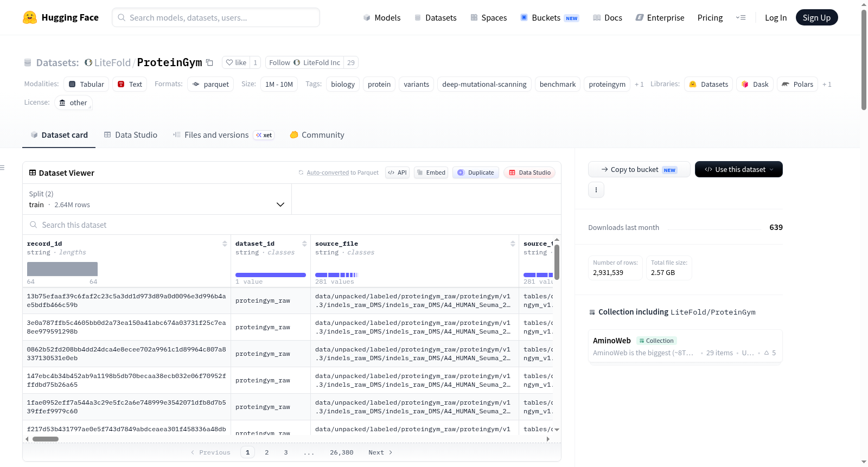The height and width of the screenshot is (467, 868).
Task: Click the record_id lengths histogram bar
Action: tap(62, 269)
